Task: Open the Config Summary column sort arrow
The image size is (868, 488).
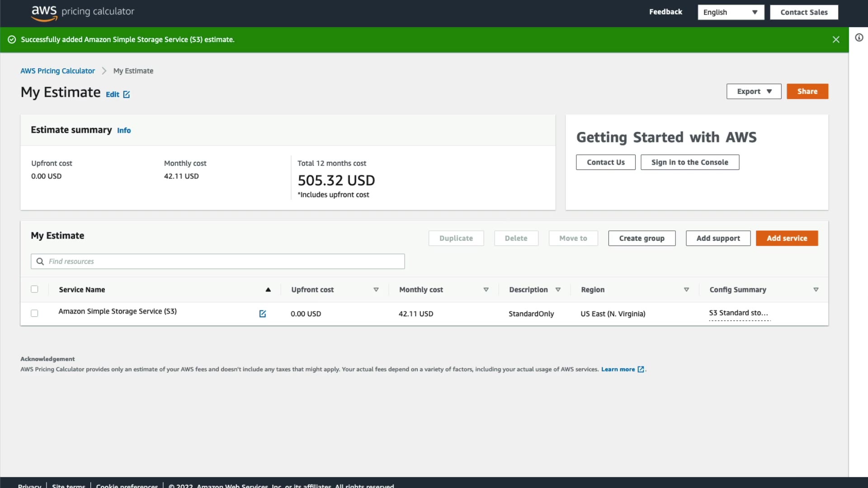Action: 816,290
